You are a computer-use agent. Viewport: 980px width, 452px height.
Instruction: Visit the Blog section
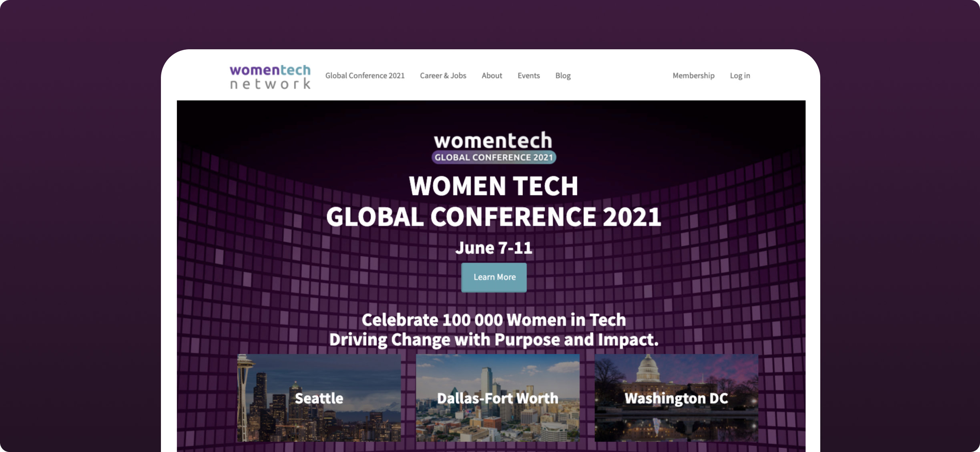click(x=563, y=76)
